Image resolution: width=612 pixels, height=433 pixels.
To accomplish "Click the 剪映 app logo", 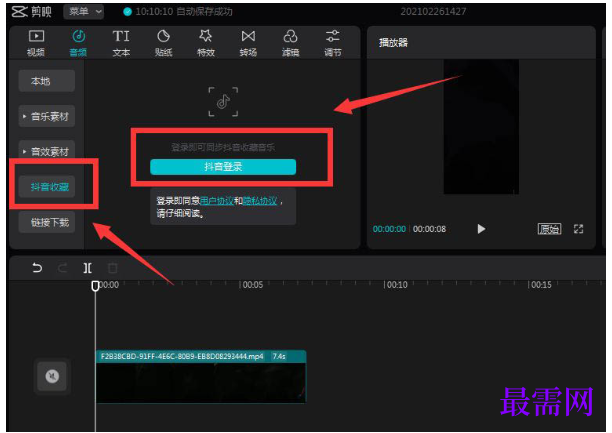I will 31,12.
